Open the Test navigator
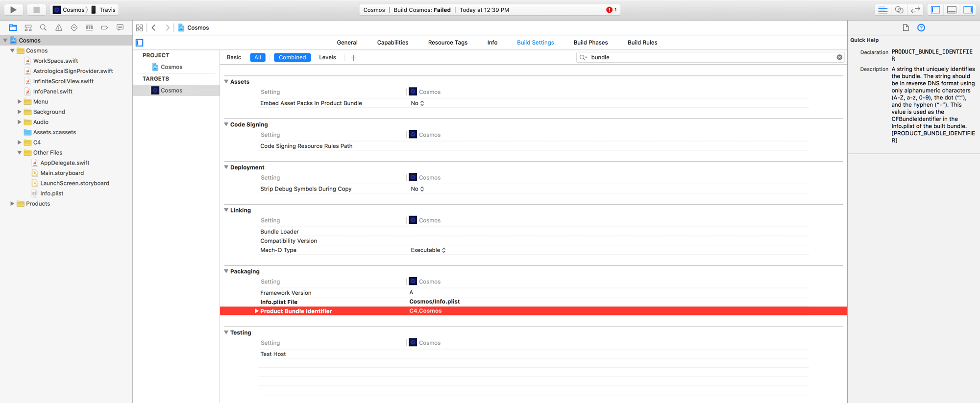 pyautogui.click(x=74, y=28)
